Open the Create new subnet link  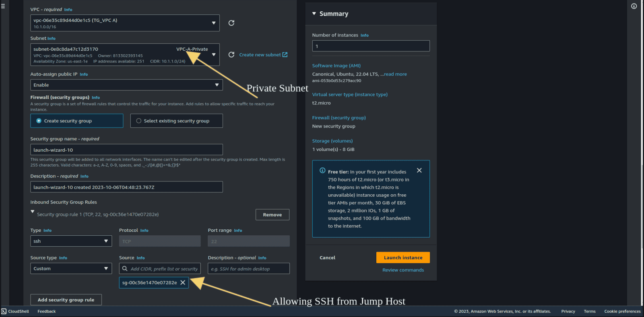click(263, 55)
